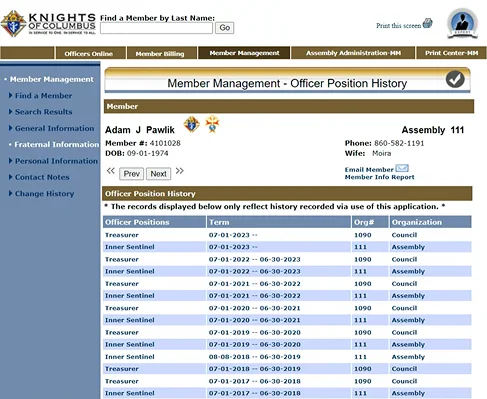
Task: Click wife name Moira
Action: pos(382,153)
